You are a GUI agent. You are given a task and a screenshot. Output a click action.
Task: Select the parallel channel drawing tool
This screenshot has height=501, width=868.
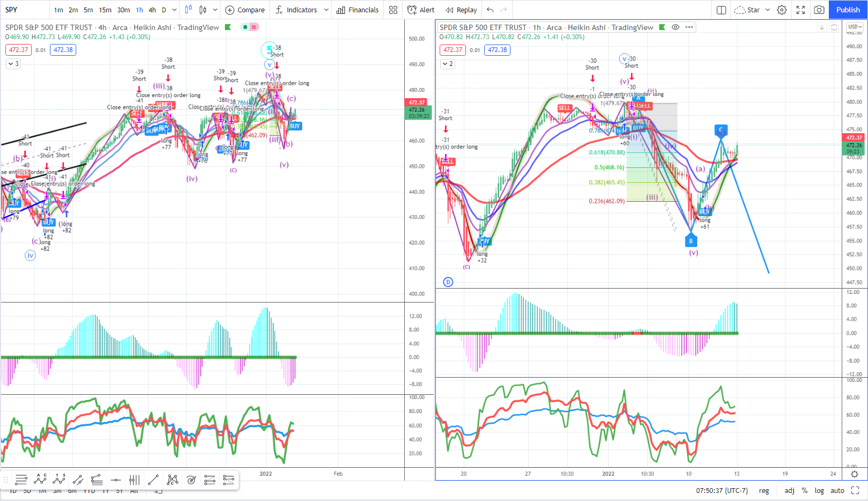coord(78,480)
